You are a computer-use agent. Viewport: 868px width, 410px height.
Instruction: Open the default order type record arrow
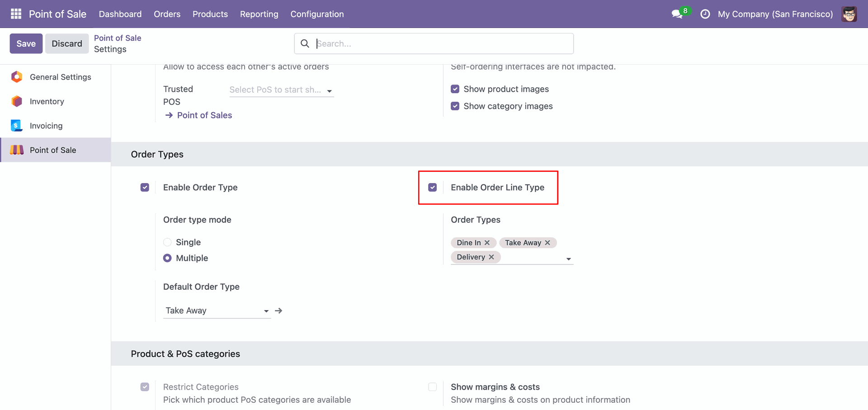(x=278, y=311)
